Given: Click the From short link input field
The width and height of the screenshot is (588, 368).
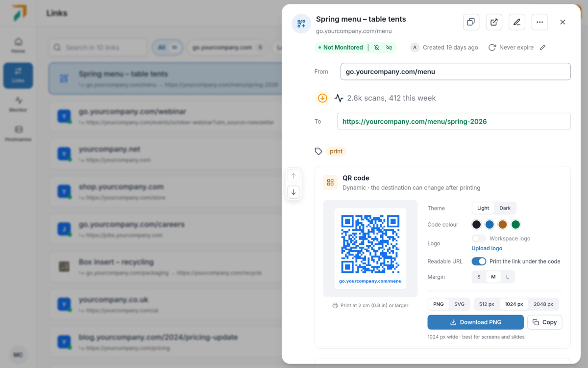Looking at the screenshot, I should [x=456, y=72].
